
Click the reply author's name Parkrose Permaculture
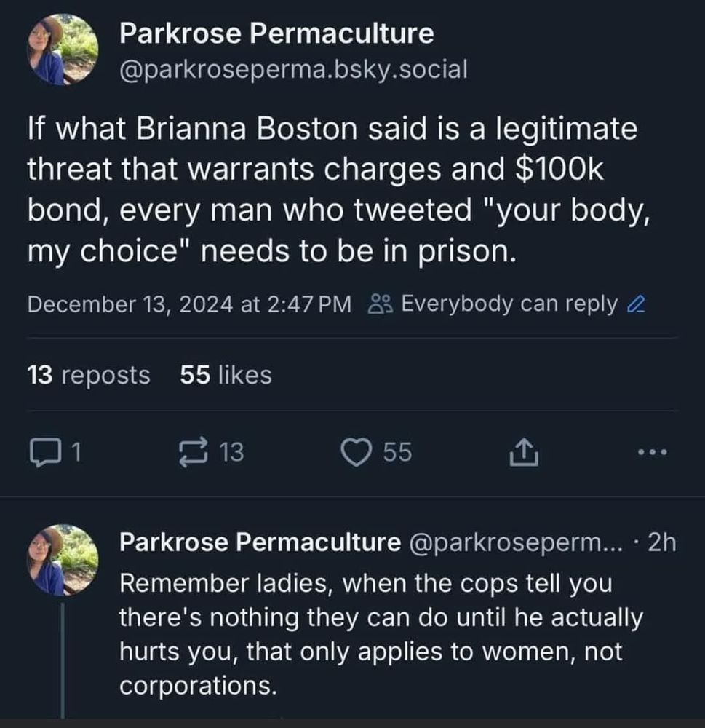[x=259, y=542]
